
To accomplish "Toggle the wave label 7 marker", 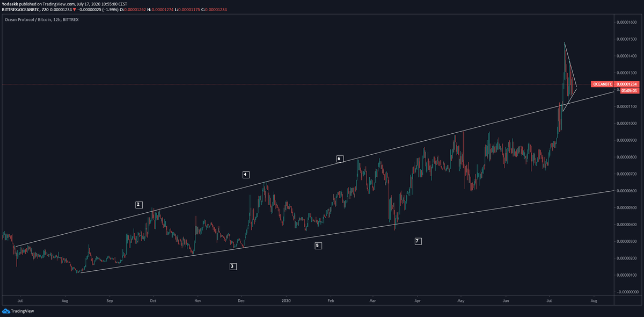I will (x=418, y=241).
